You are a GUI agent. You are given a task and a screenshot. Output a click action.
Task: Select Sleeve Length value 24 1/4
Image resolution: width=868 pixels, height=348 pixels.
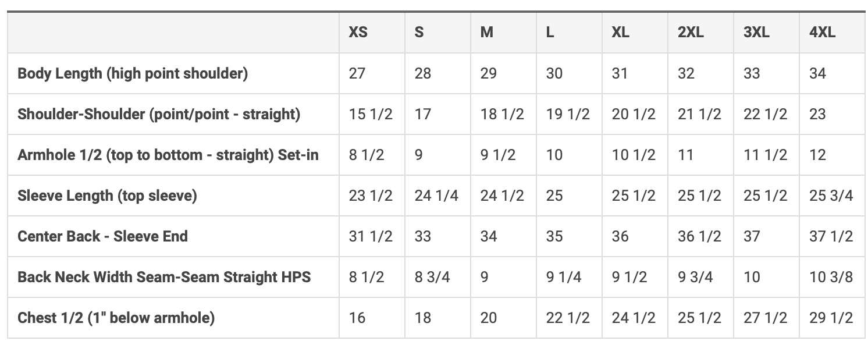(436, 196)
